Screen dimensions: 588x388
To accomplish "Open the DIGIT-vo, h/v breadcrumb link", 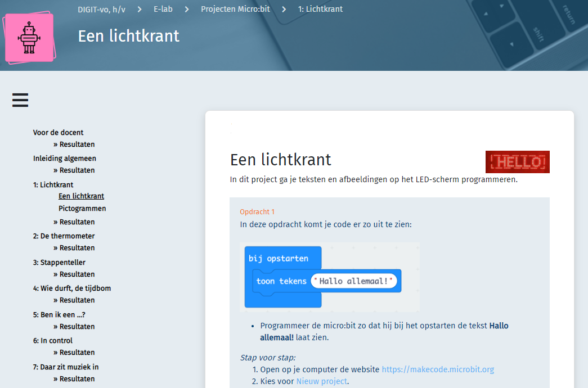I will (101, 9).
